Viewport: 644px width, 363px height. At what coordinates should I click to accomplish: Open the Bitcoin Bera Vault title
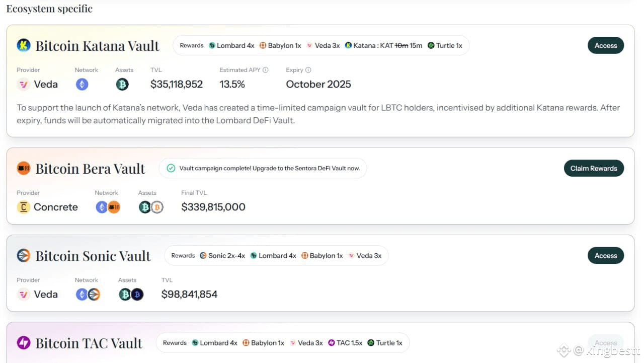point(90,169)
